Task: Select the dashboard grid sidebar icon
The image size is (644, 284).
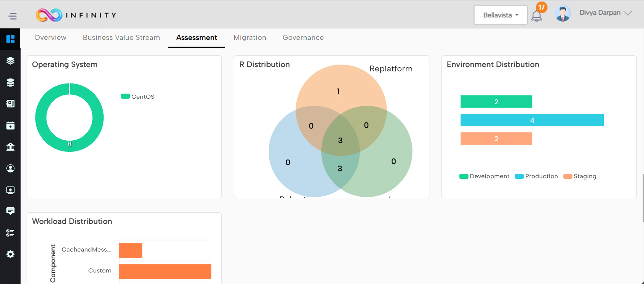Action: click(10, 39)
